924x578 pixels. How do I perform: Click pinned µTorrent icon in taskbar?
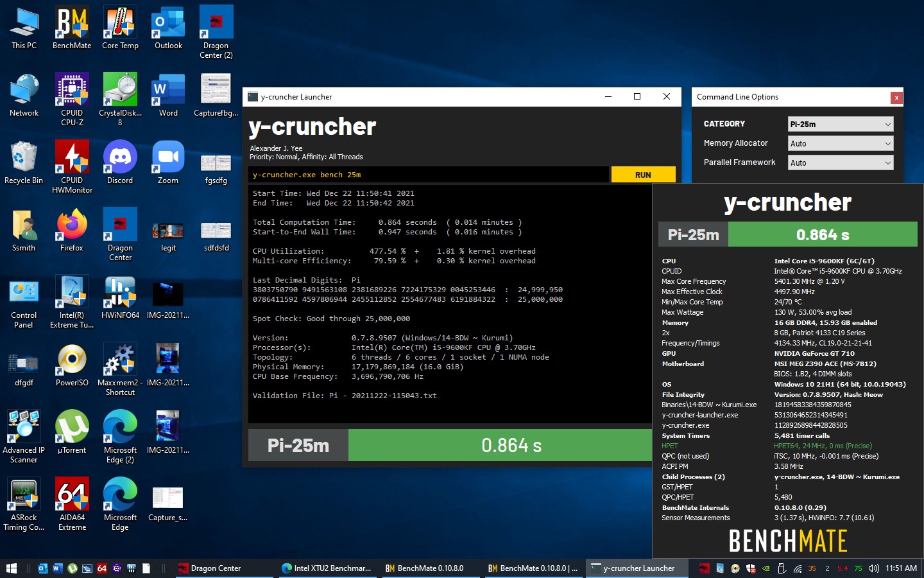click(73, 568)
